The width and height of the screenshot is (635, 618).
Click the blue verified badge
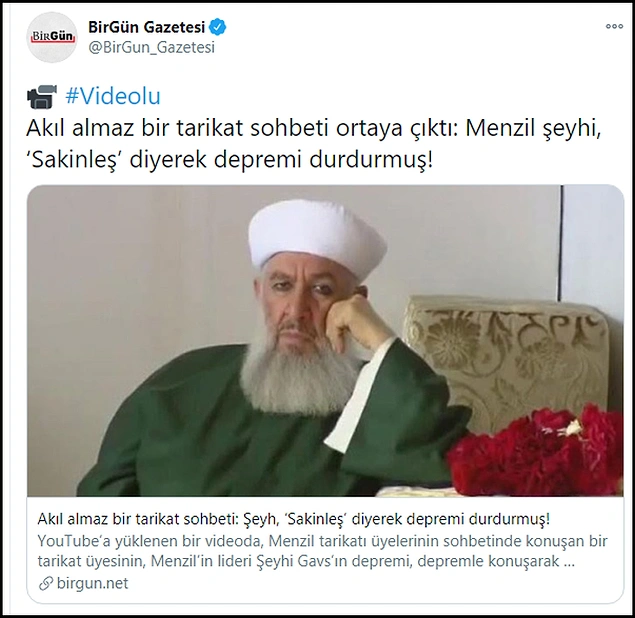point(217,27)
